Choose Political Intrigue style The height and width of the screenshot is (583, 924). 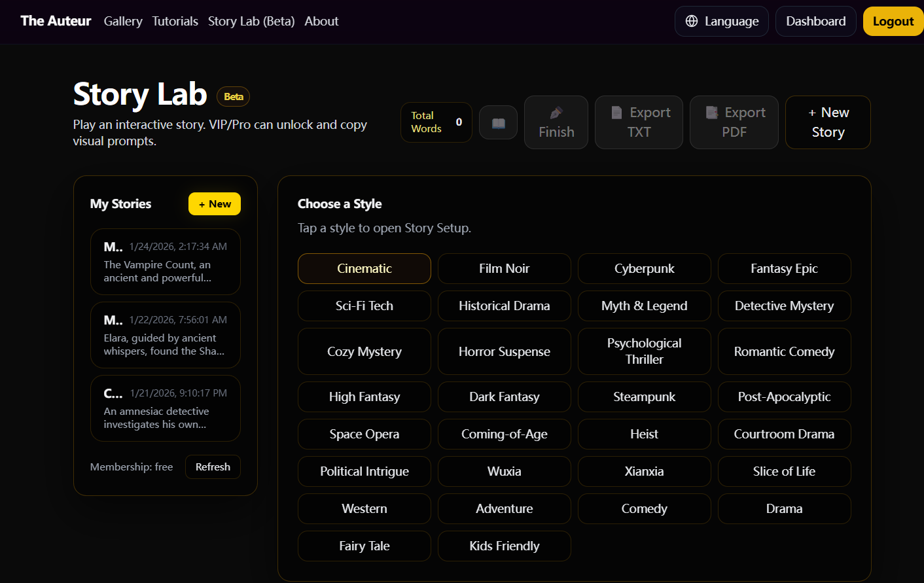(x=364, y=471)
